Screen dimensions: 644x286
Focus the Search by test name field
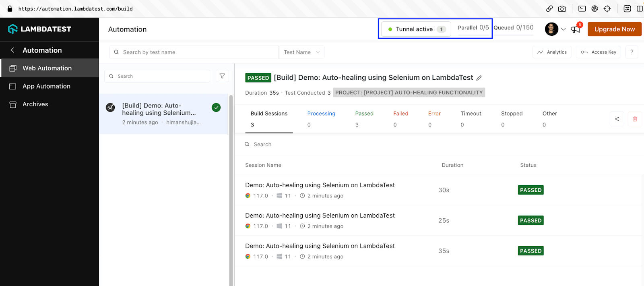194,52
